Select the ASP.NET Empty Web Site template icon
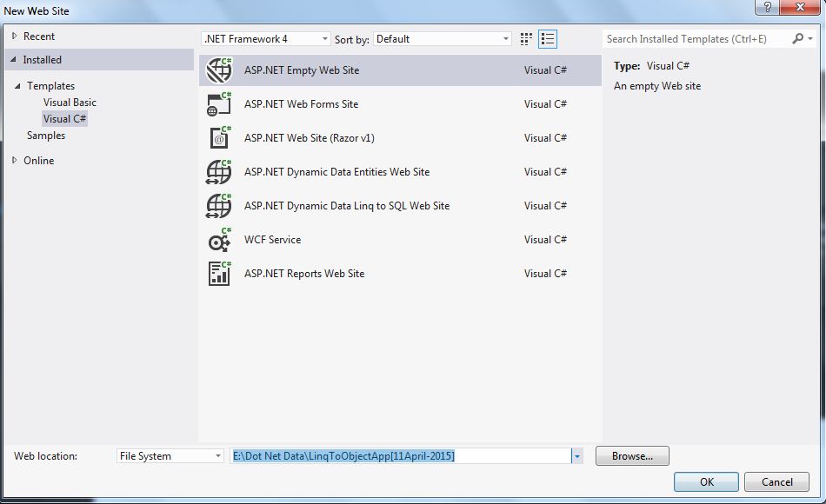The width and height of the screenshot is (826, 504). (218, 70)
